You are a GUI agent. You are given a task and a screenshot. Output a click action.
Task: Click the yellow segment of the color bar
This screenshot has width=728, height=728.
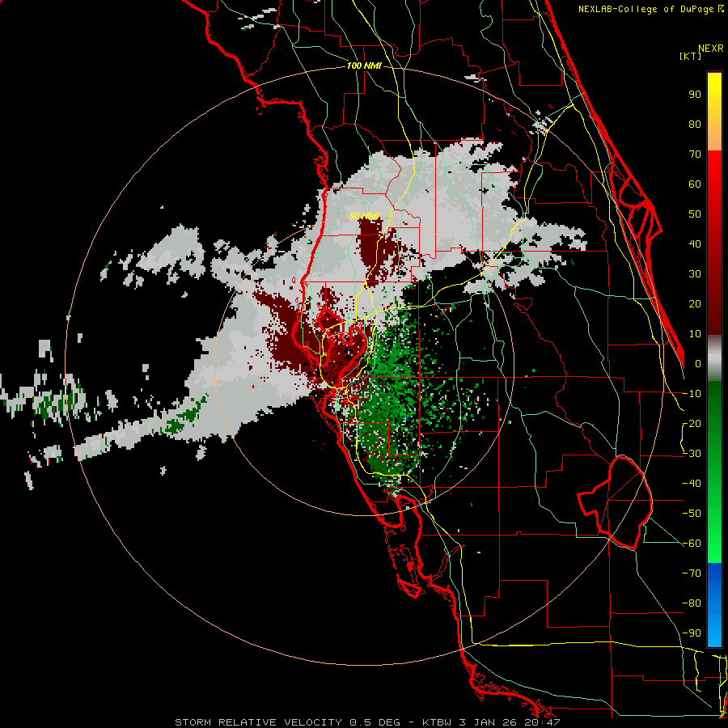[714, 112]
